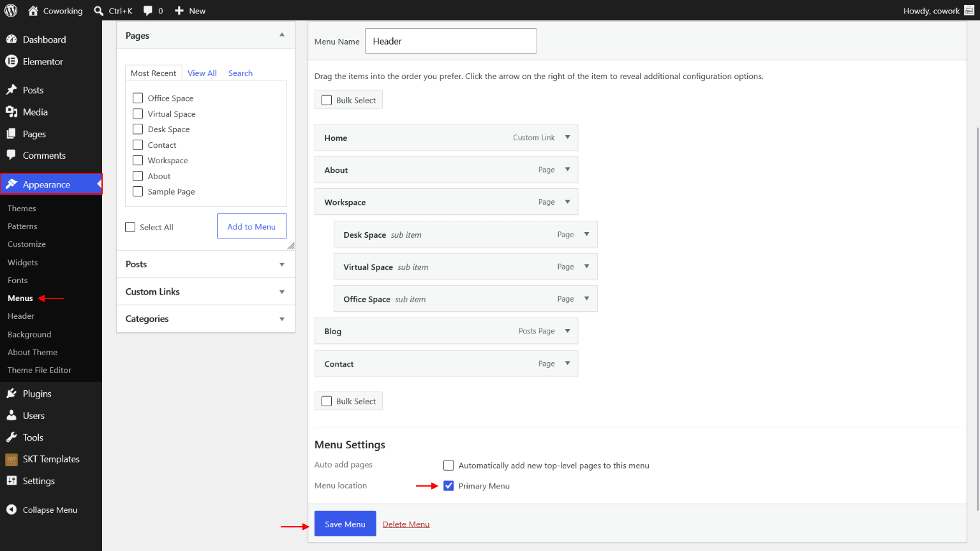
Task: Open Fonts under Appearance
Action: [18, 281]
